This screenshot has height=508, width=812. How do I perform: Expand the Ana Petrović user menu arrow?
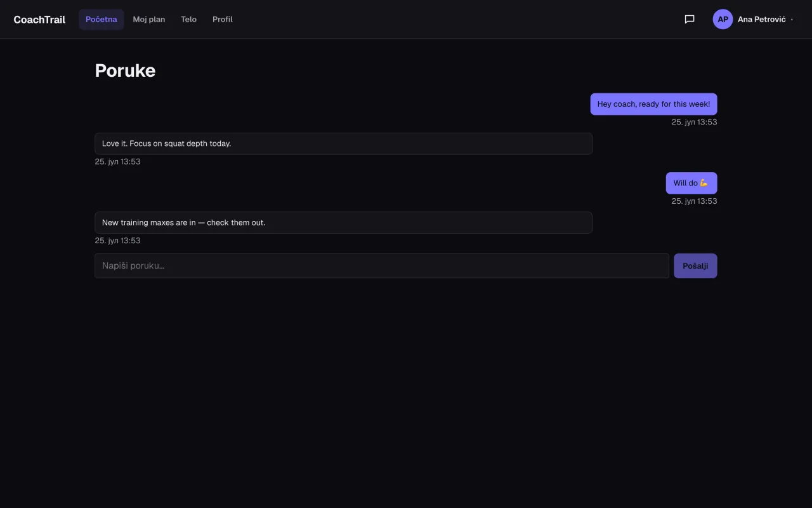792,20
